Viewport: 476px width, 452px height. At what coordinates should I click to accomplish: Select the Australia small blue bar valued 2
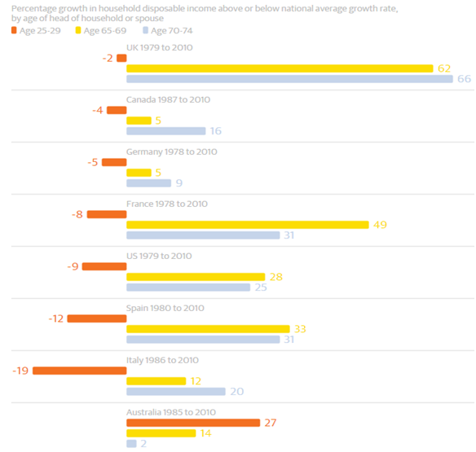point(131,444)
